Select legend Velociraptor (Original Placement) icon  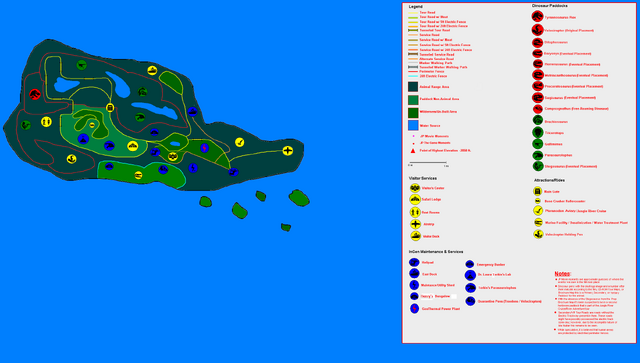[538, 29]
